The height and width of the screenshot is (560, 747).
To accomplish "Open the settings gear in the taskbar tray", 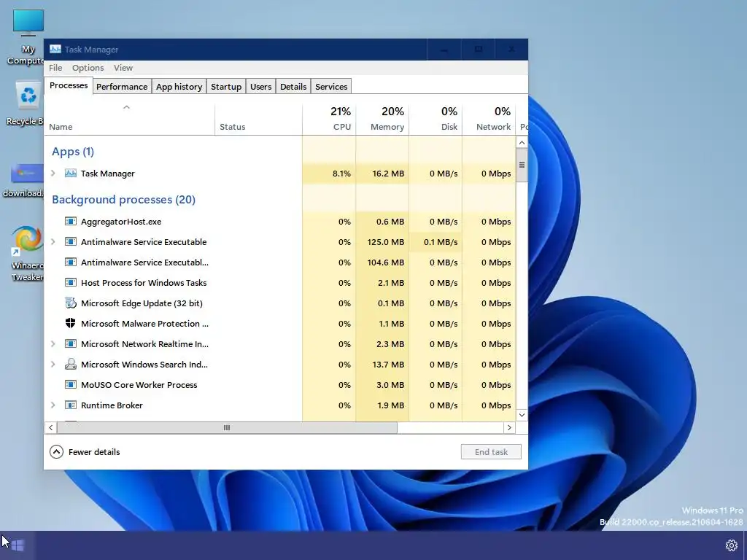I will pos(731,545).
